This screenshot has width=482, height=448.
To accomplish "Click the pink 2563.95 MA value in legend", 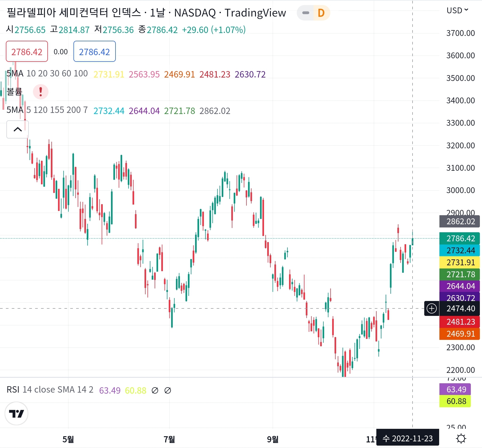I will click(x=144, y=74).
